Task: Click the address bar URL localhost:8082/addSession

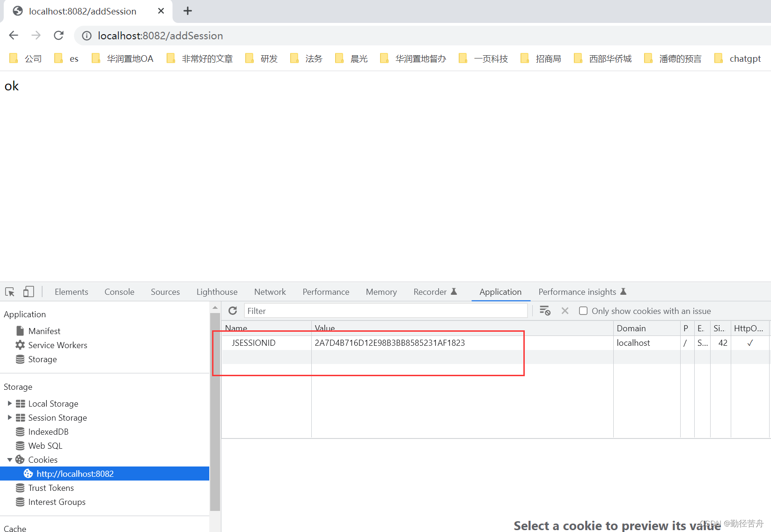Action: tap(160, 36)
